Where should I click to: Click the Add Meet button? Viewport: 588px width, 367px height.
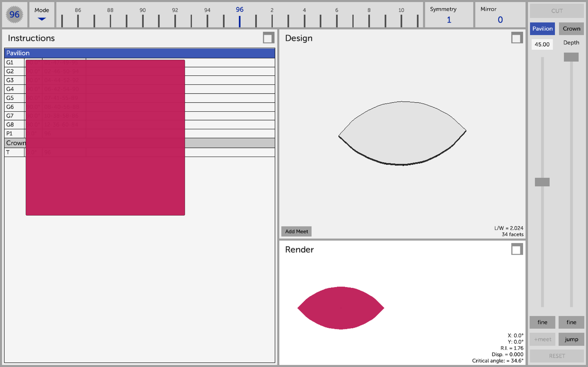tap(296, 231)
